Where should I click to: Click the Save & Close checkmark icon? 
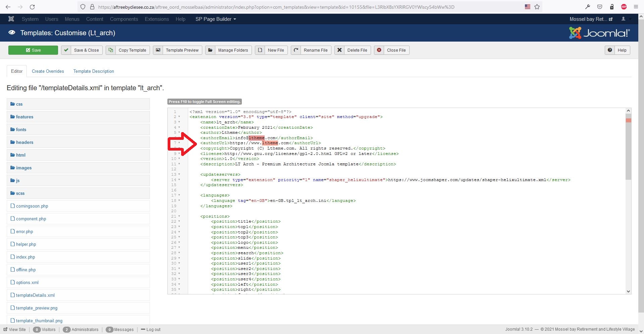(66, 50)
